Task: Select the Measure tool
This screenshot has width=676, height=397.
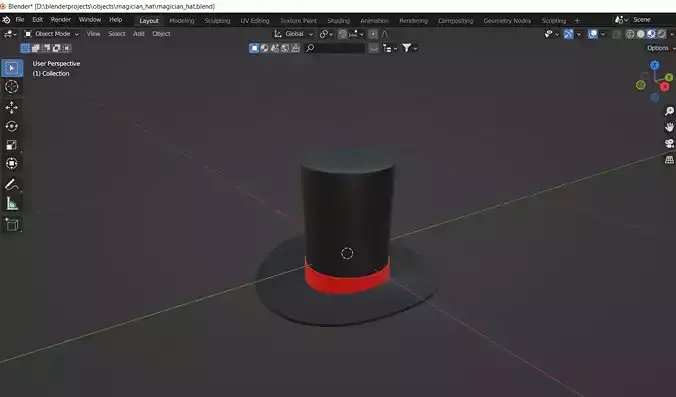Action: (x=12, y=203)
